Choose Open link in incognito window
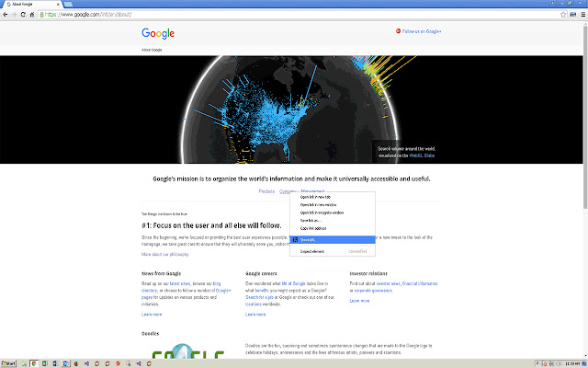The image size is (588, 368). tap(333, 213)
